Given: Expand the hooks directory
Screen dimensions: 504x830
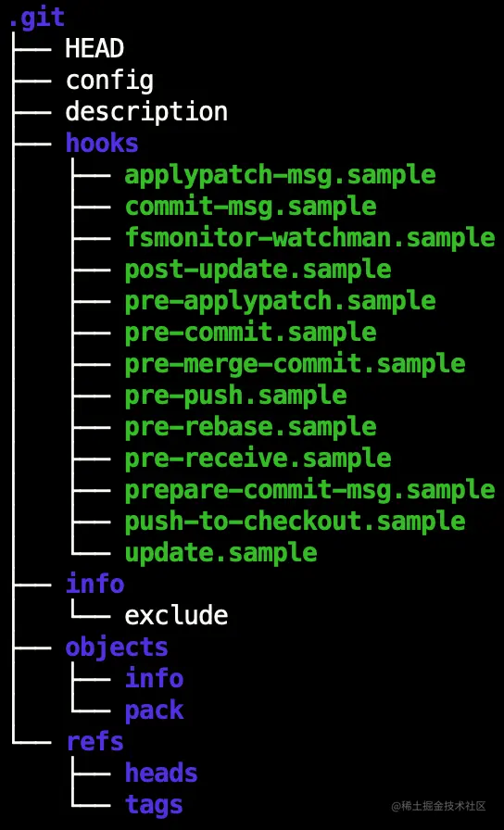Looking at the screenshot, I should [102, 143].
